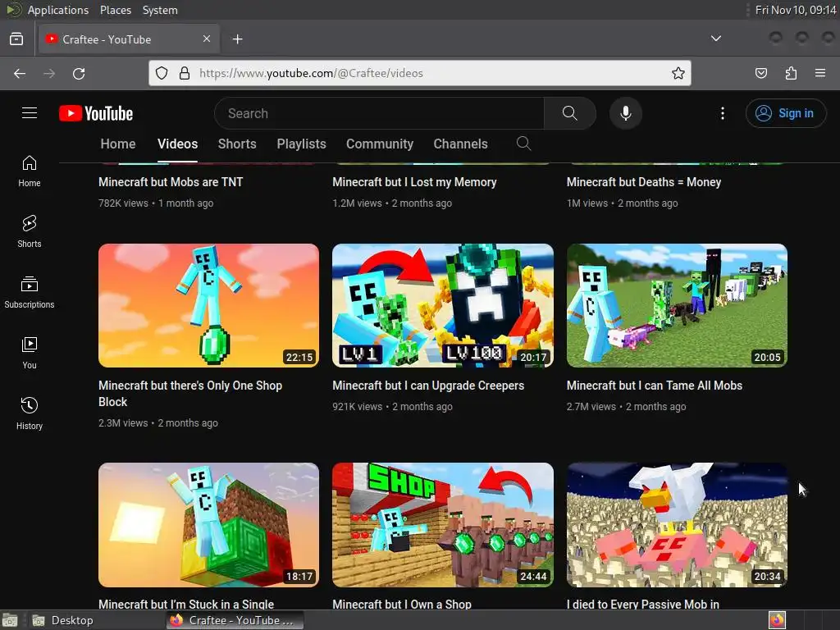
Task: Play the 22:15 emerald shop block thumbnail
Action: [x=208, y=305]
